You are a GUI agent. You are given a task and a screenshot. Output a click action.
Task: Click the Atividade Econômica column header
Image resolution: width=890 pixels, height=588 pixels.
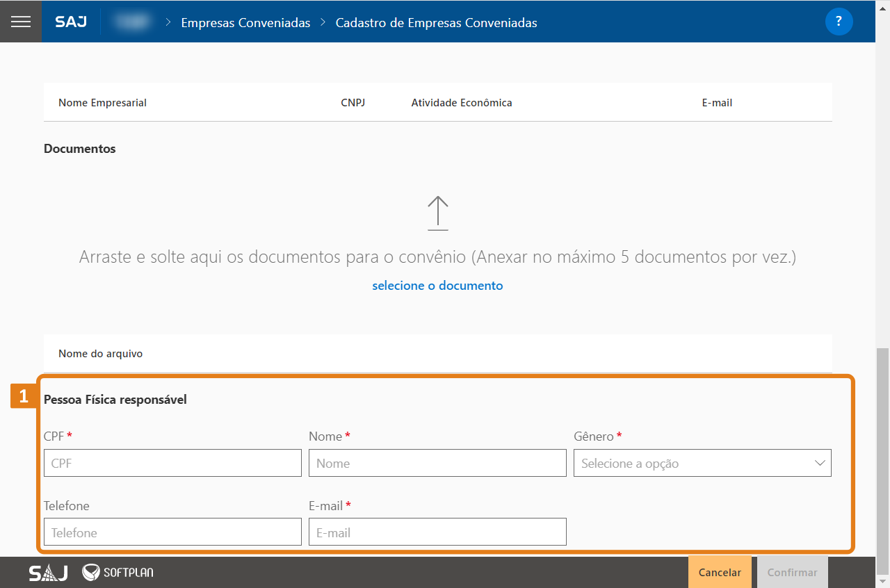[x=462, y=103]
